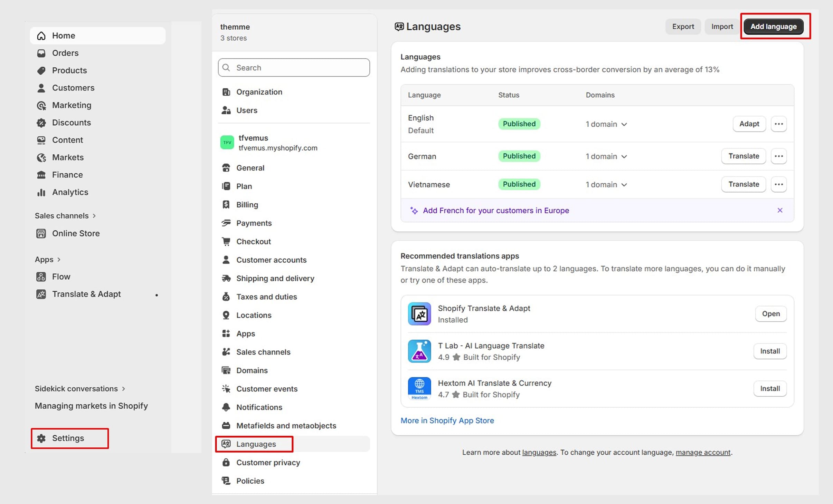Image resolution: width=833 pixels, height=504 pixels.
Task: Click the Translate & Adapt sidebar icon
Action: (41, 294)
